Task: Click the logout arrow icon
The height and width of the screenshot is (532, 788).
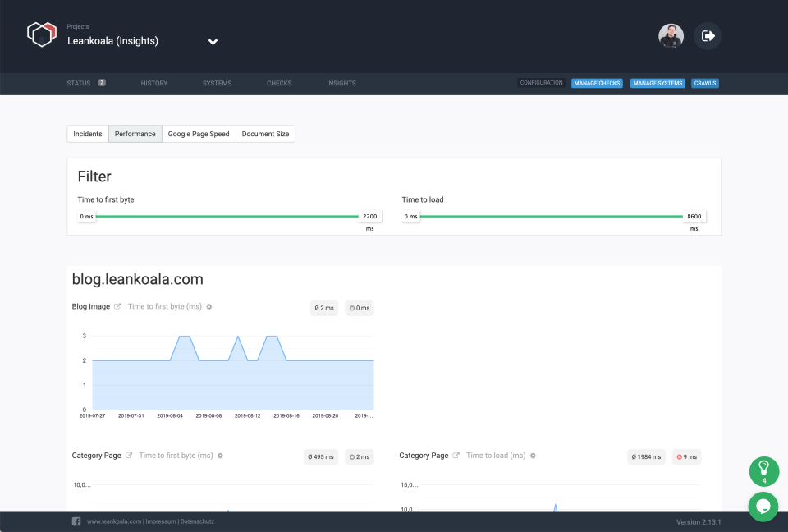Action: [708, 35]
